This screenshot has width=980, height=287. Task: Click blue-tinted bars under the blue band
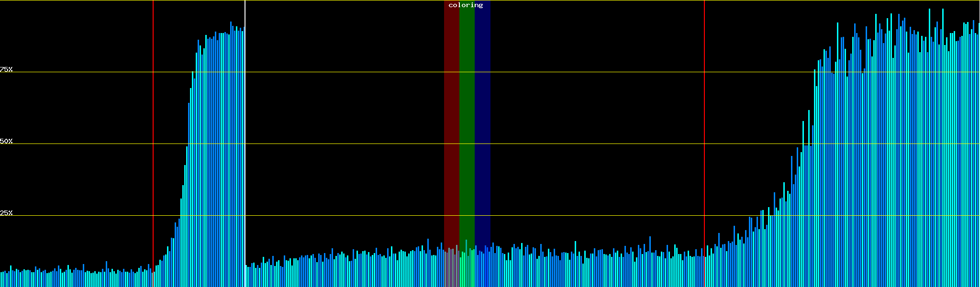pos(482,268)
